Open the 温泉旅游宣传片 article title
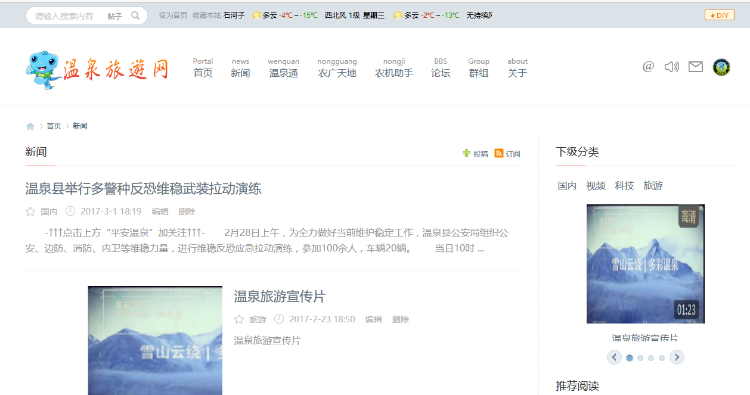The width and height of the screenshot is (750, 395). 279,296
